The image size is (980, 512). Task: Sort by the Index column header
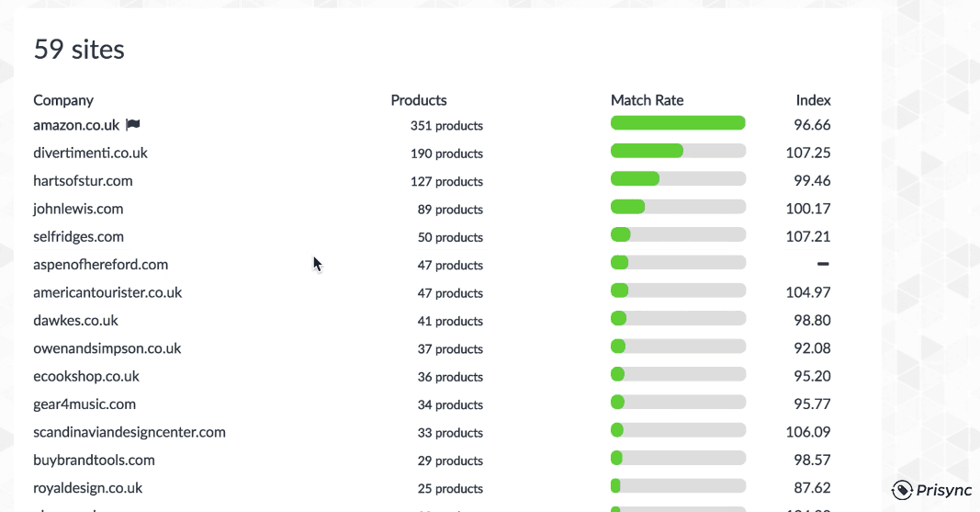813,100
